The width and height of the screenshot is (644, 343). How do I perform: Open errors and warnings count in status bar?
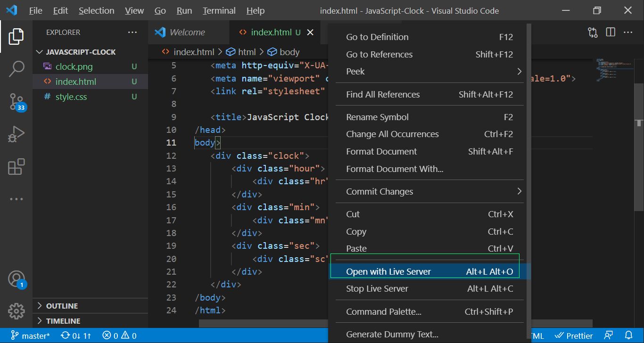119,336
